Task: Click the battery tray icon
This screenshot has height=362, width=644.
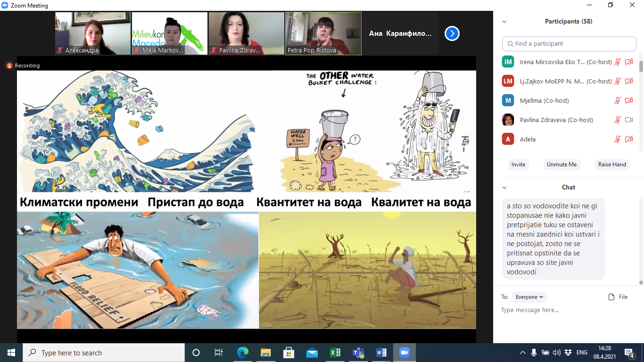Action: 545,353
